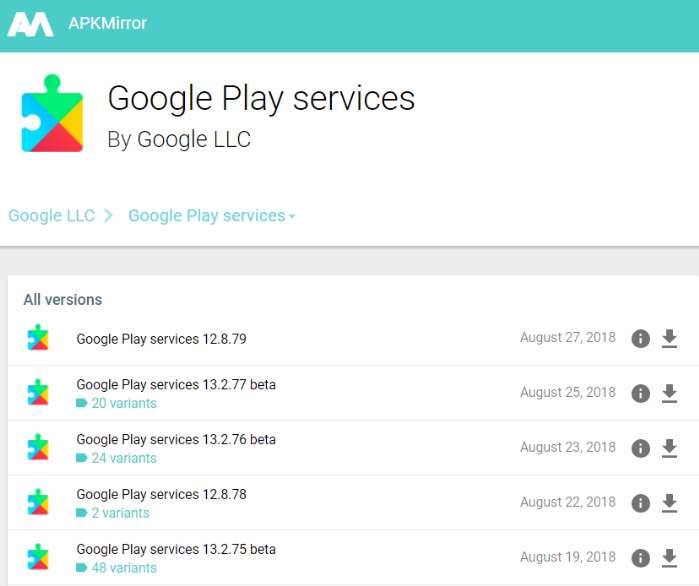Open the 48 variants link

(123, 568)
